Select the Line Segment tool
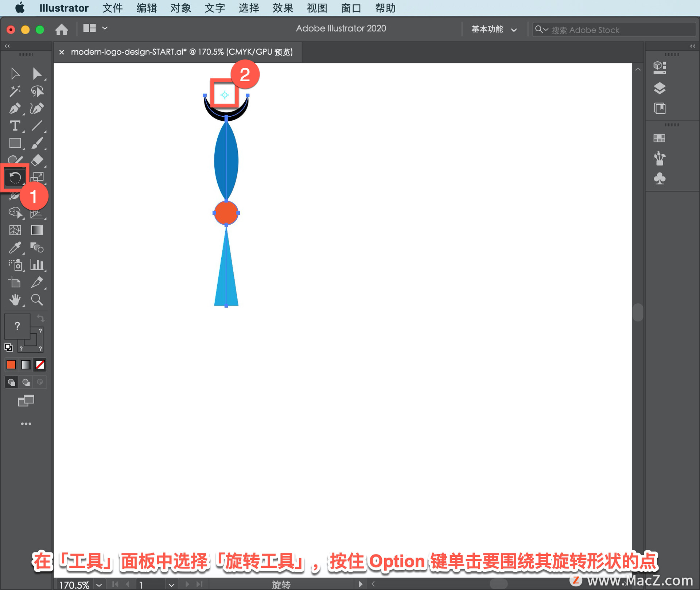700x590 pixels. coord(37,126)
